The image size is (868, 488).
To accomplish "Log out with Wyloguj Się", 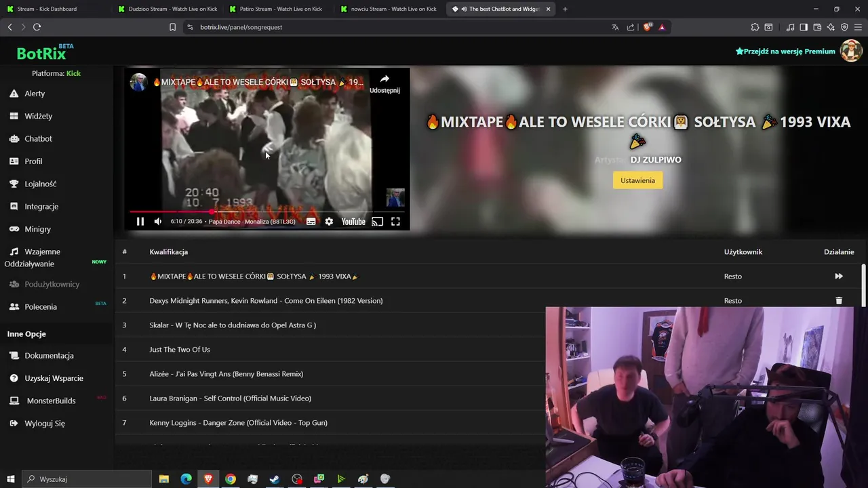I will [45, 423].
